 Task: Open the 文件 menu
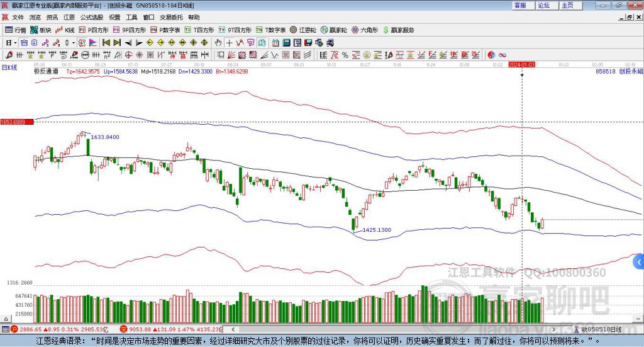[x=18, y=17]
